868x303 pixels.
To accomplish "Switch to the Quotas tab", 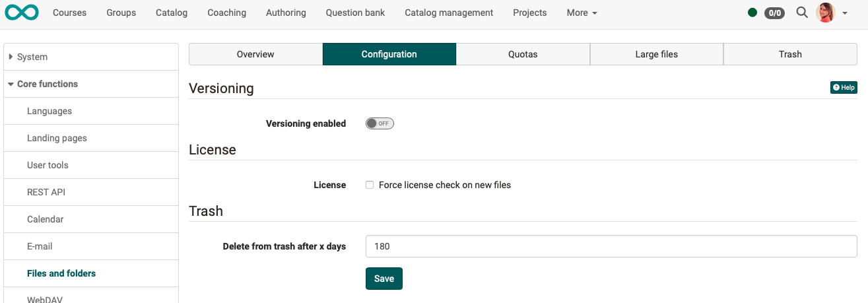I will point(523,54).
